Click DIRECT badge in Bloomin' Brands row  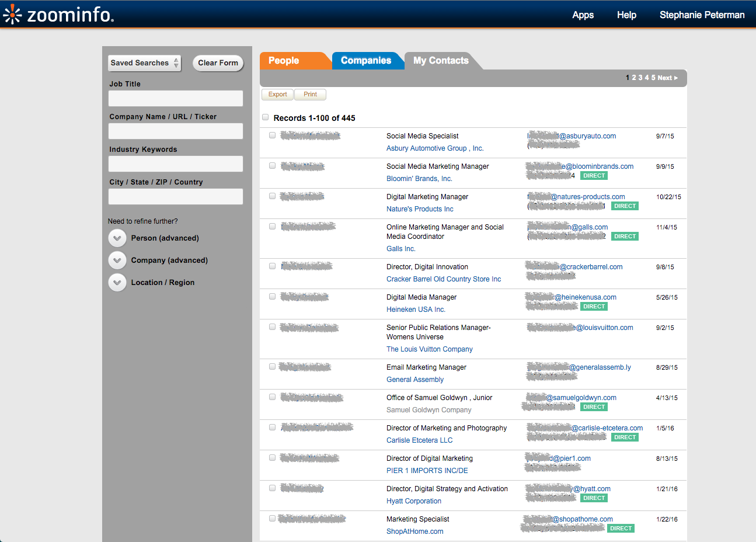pos(594,176)
